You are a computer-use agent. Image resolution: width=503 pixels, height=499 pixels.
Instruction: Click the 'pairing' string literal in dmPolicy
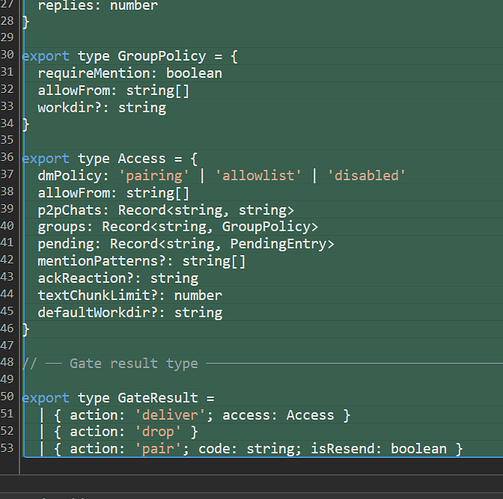click(x=154, y=176)
